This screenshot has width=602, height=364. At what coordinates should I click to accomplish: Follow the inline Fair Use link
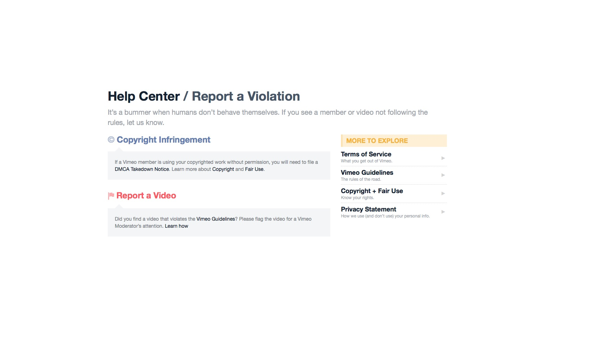coord(254,169)
